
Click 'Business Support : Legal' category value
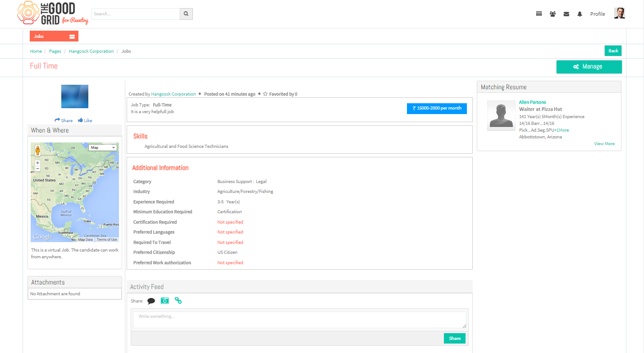pyautogui.click(x=242, y=182)
